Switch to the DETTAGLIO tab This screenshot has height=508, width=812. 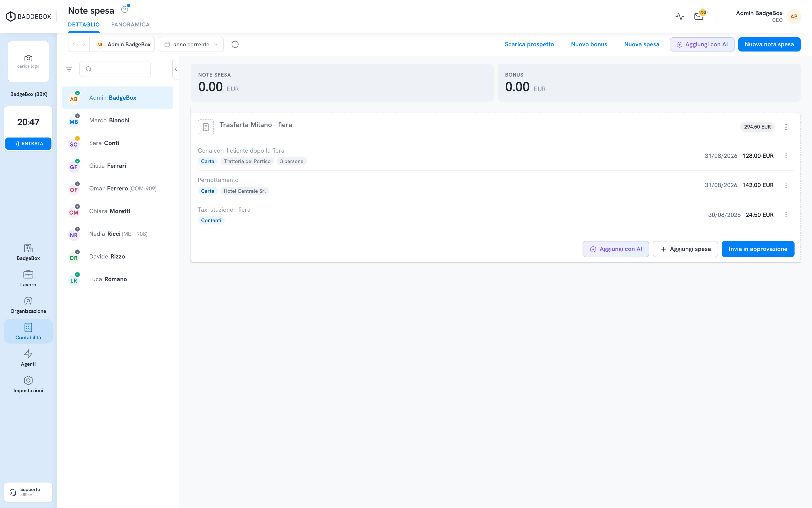(x=84, y=25)
